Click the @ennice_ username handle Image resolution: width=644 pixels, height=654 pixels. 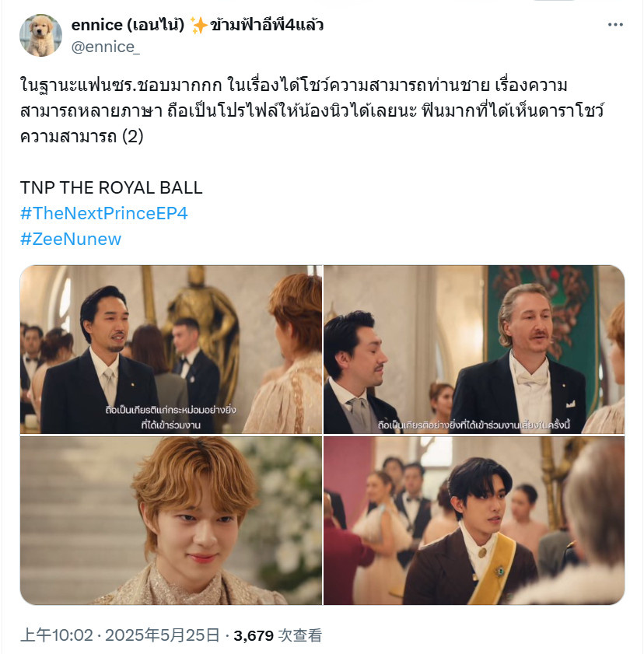[106, 47]
